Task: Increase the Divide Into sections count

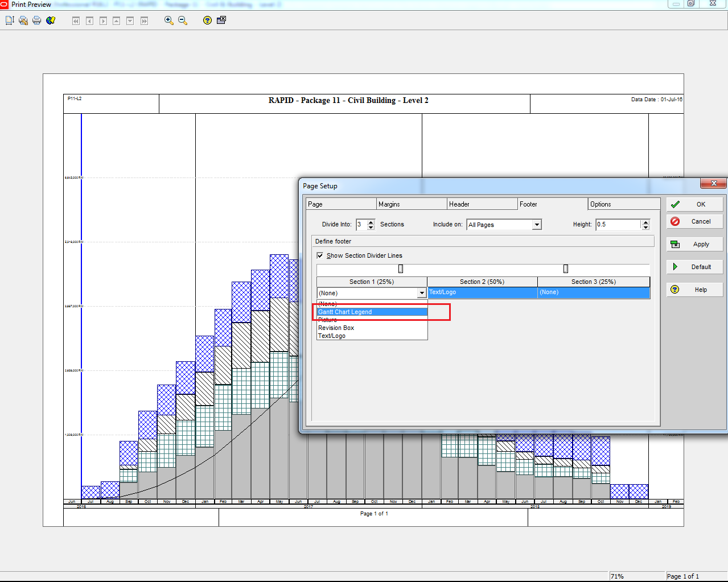Action: pyautogui.click(x=371, y=222)
